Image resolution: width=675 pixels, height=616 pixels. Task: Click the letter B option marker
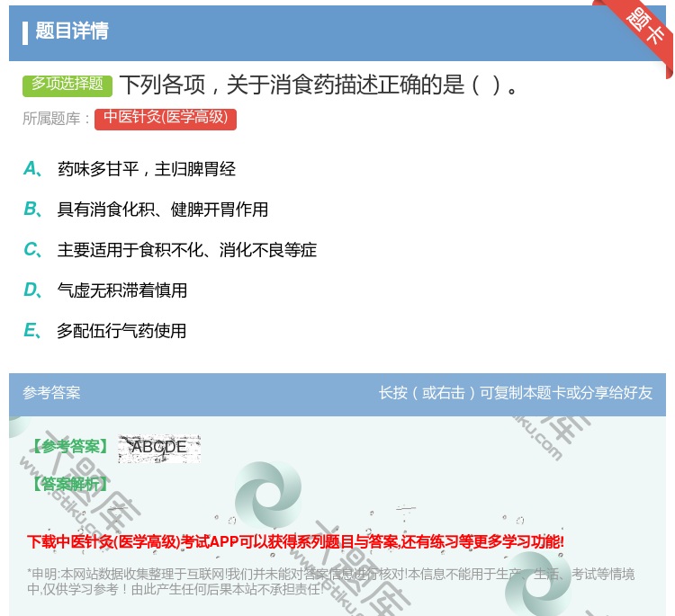[32, 209]
